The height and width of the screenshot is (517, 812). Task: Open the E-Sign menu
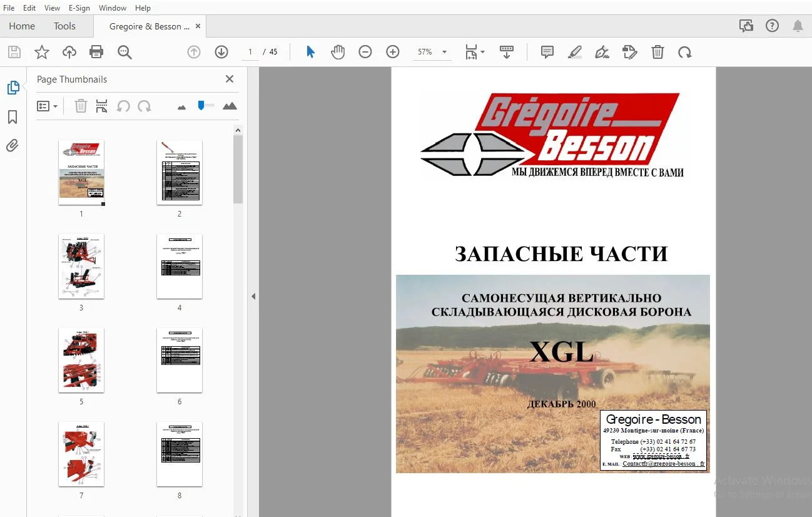point(79,8)
